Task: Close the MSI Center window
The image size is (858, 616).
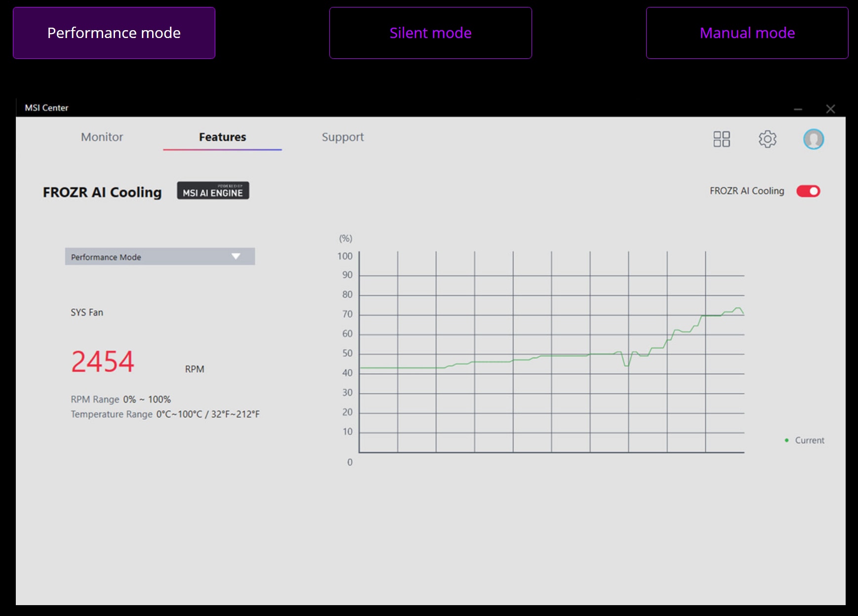Action: tap(830, 109)
